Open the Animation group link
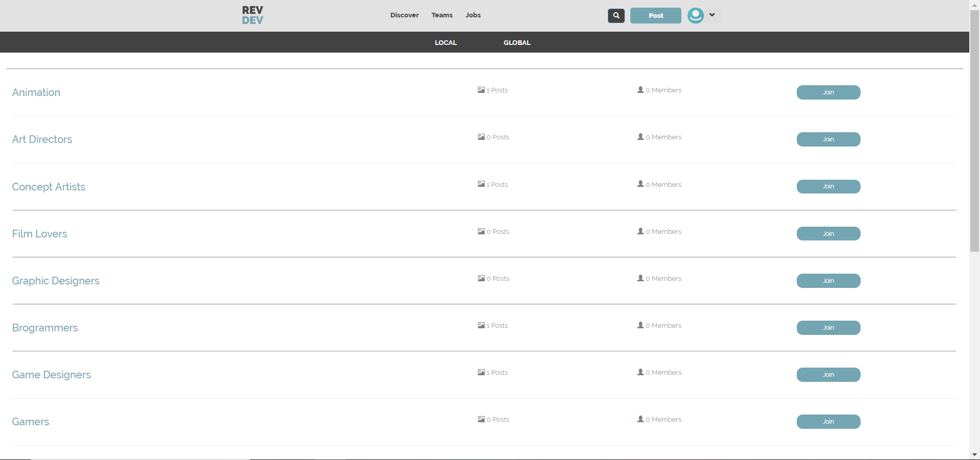The image size is (980, 460). [x=36, y=92]
